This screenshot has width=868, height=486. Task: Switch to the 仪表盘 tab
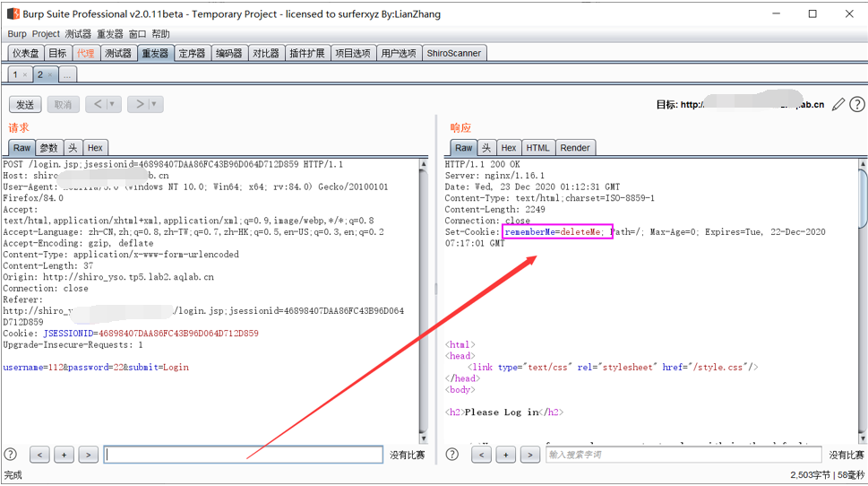[26, 53]
